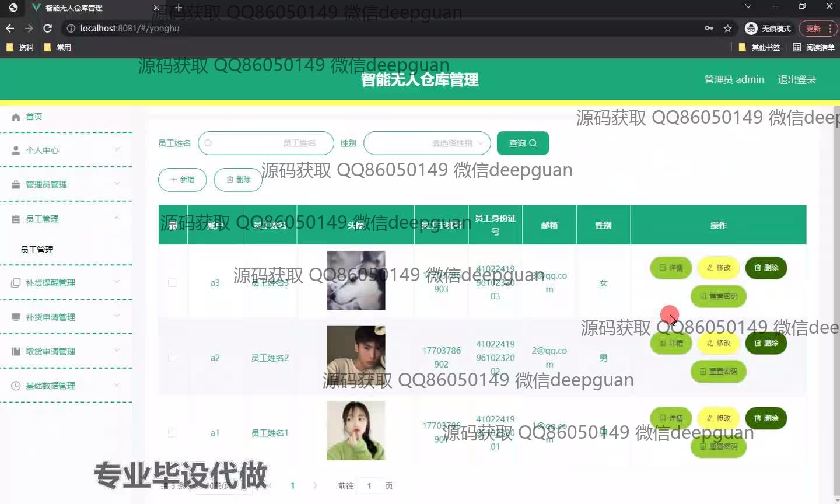Click the clipboard icon for 员工管理

click(x=16, y=219)
